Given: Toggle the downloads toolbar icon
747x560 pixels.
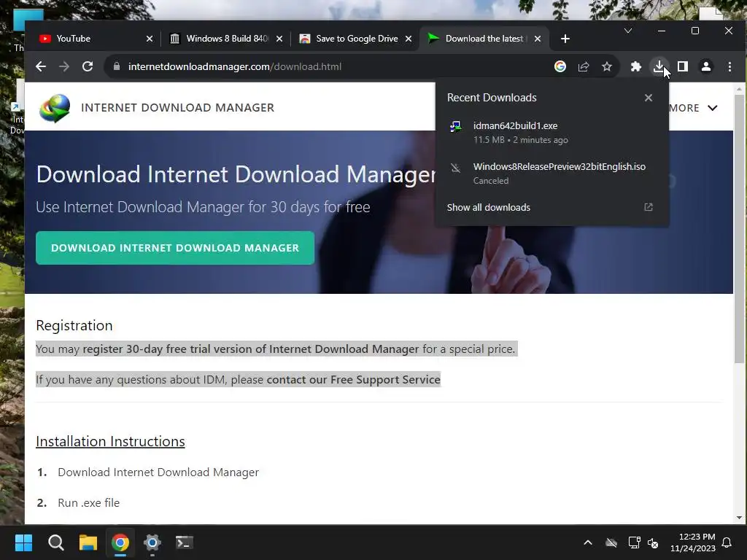Looking at the screenshot, I should [x=659, y=66].
